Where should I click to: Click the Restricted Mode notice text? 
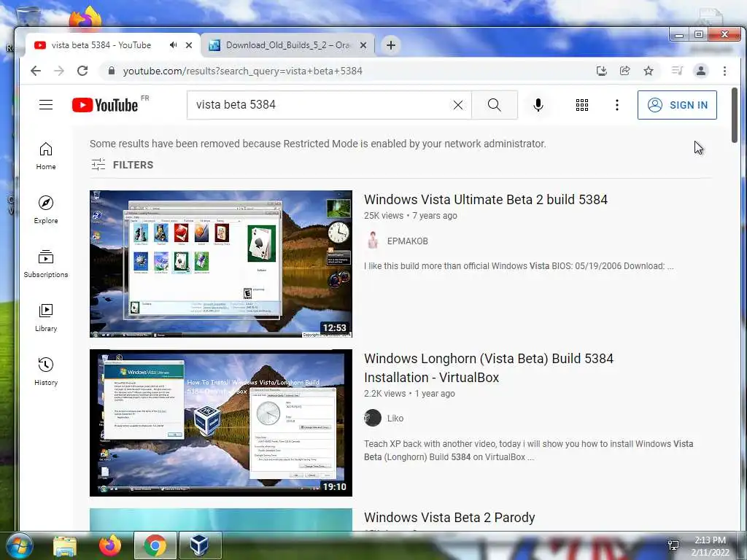coord(318,144)
